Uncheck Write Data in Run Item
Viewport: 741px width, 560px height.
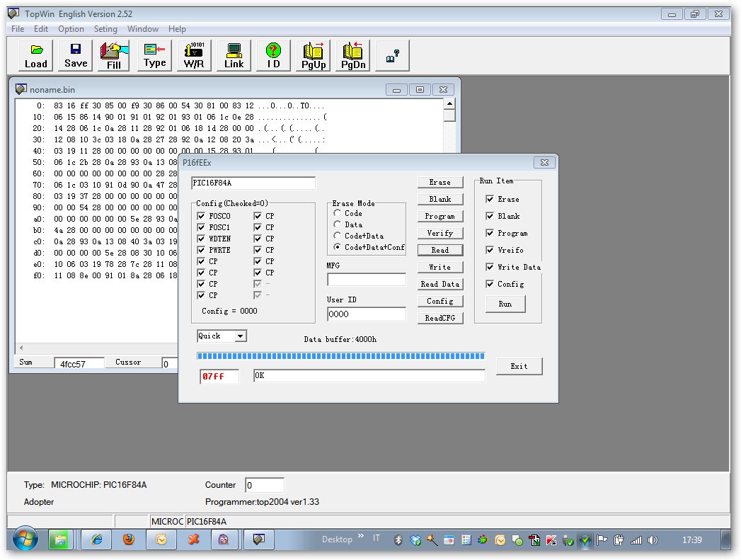point(490,267)
